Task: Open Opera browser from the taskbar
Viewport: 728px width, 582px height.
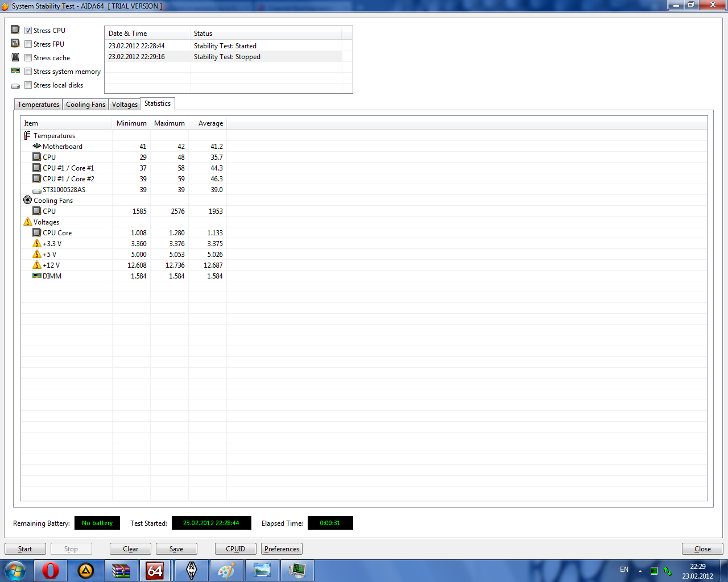Action: (51, 571)
